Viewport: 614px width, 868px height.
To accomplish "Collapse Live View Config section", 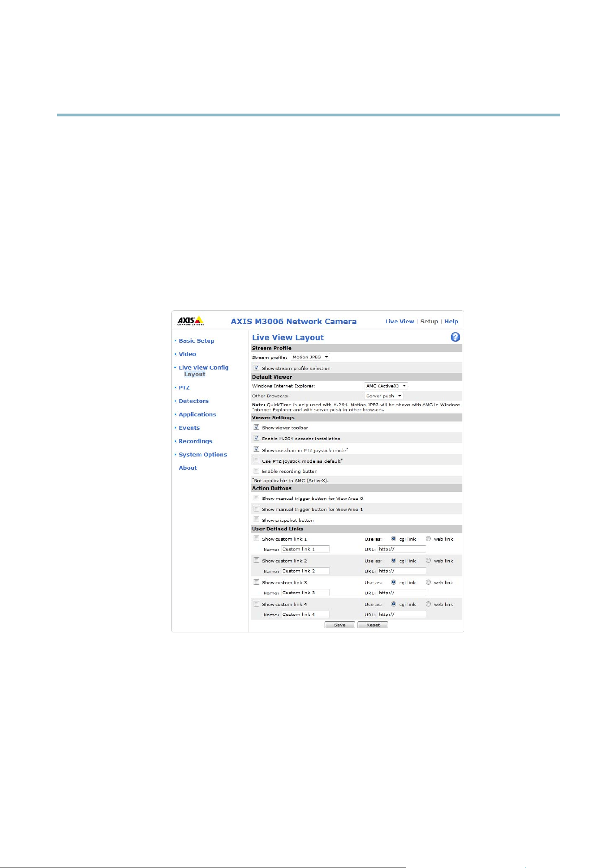I will [204, 368].
